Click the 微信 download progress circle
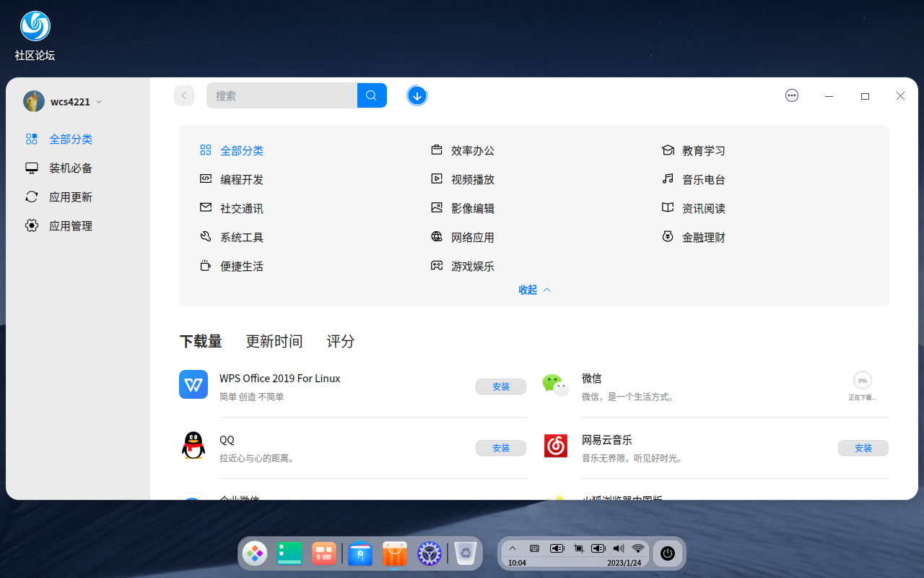924x578 pixels. (863, 380)
